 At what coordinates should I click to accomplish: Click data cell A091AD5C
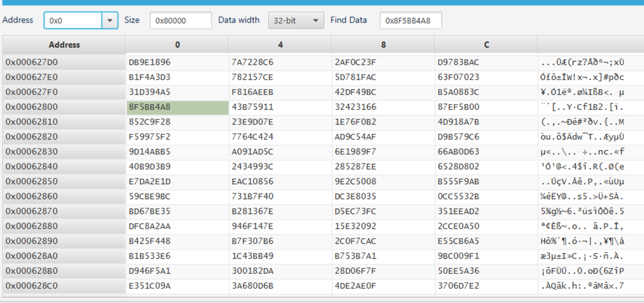(281, 152)
